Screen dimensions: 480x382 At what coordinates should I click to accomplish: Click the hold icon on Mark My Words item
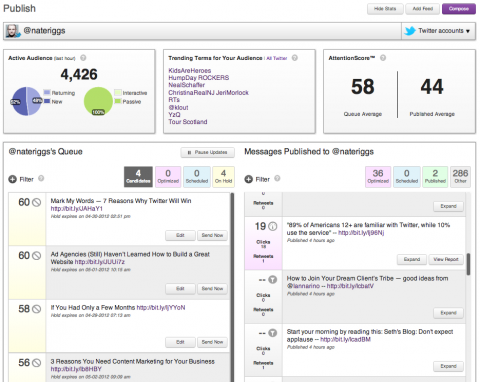[x=37, y=202]
